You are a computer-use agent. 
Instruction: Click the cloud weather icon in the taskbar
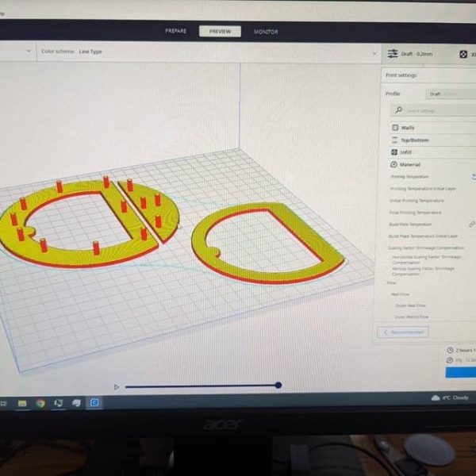click(436, 397)
